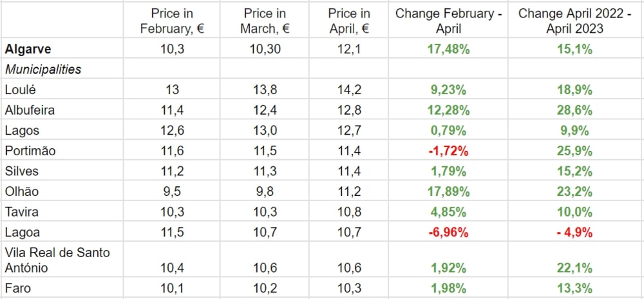Viewport: 644px width, 299px height.
Task: Click Olhão's 17,89% change value
Action: point(449,192)
